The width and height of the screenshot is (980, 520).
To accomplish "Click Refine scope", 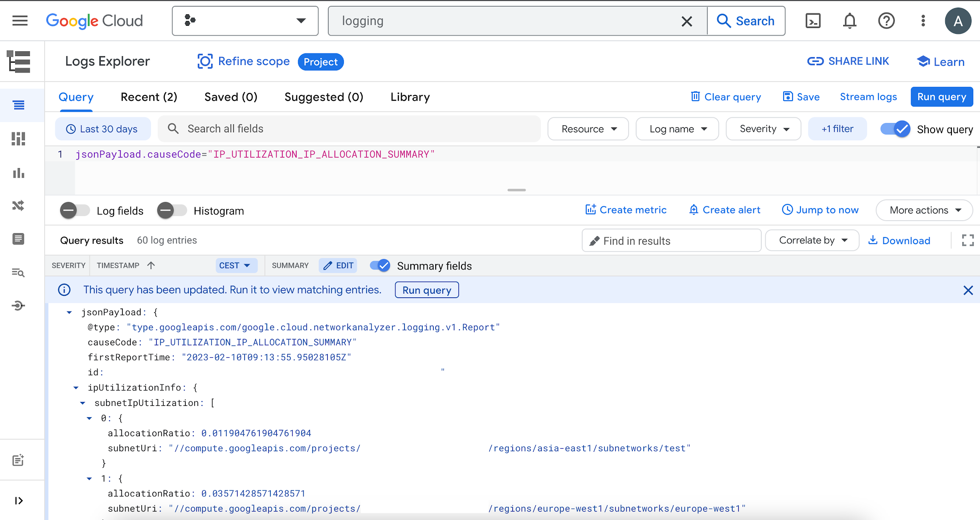I will pos(243,61).
